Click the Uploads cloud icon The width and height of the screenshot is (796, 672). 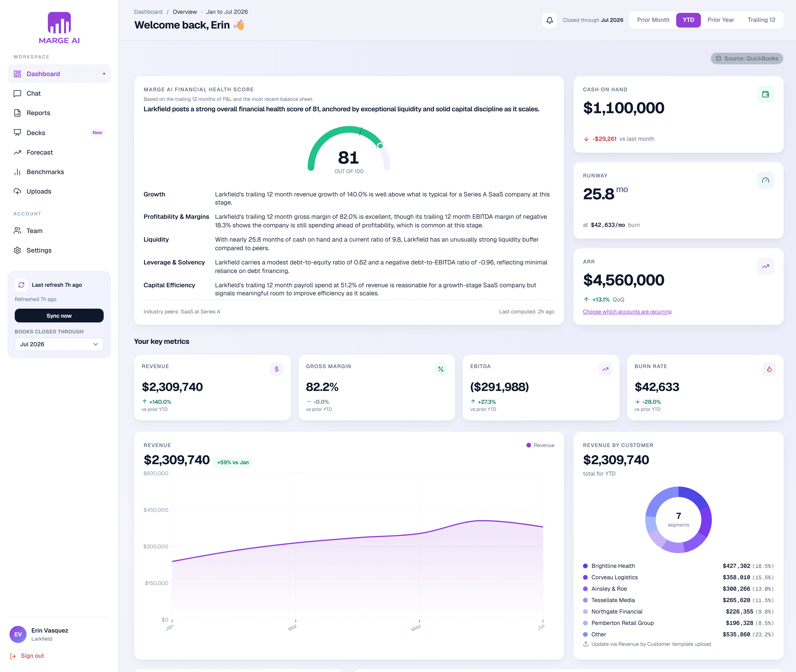pos(18,191)
